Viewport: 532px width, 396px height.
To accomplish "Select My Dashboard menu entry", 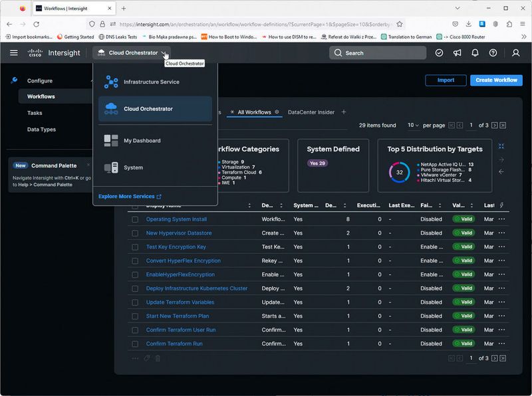I will coord(155,140).
